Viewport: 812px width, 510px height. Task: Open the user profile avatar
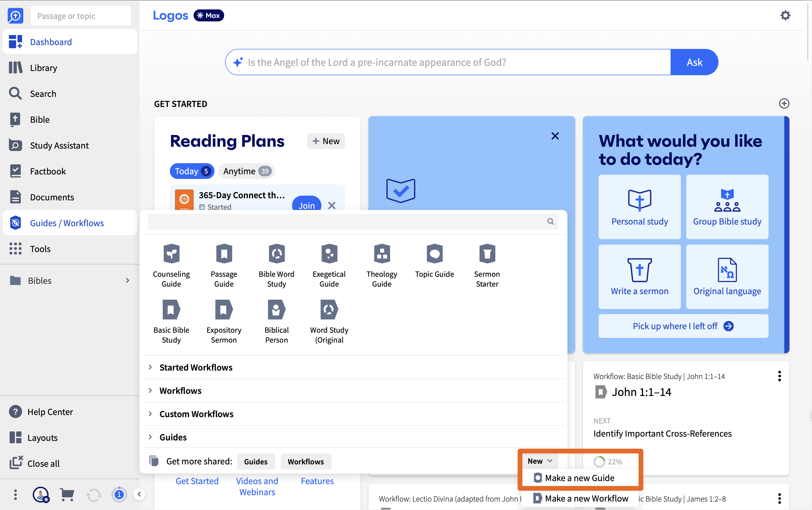tap(41, 494)
